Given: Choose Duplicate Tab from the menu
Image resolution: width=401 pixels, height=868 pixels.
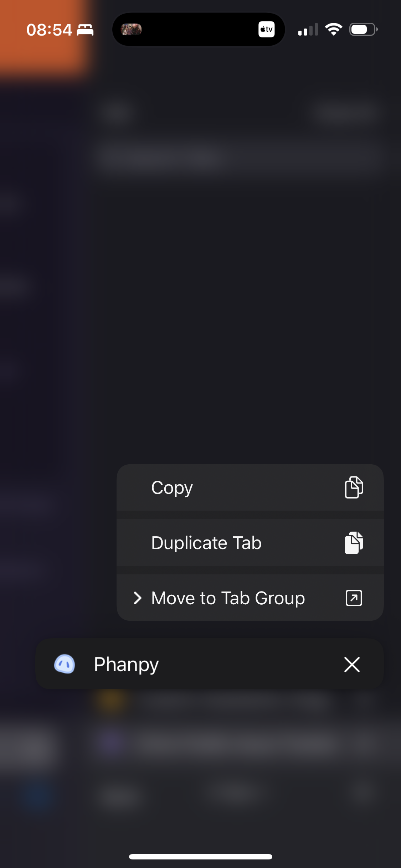Looking at the screenshot, I should (206, 543).
